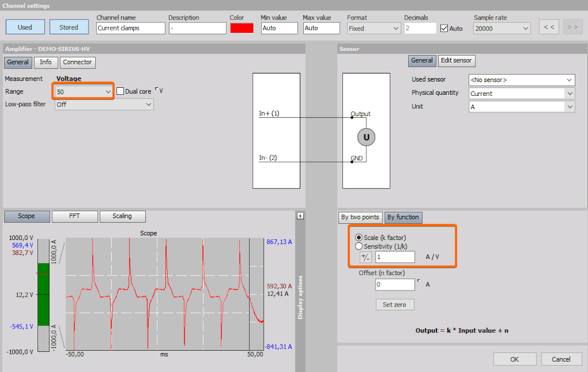Click the 569,4 V reading
588x372 pixels.
[22, 245]
